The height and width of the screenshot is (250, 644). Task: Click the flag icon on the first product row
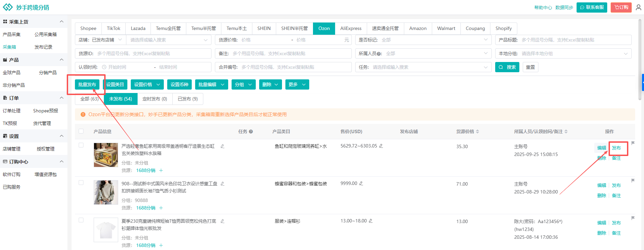(x=633, y=143)
